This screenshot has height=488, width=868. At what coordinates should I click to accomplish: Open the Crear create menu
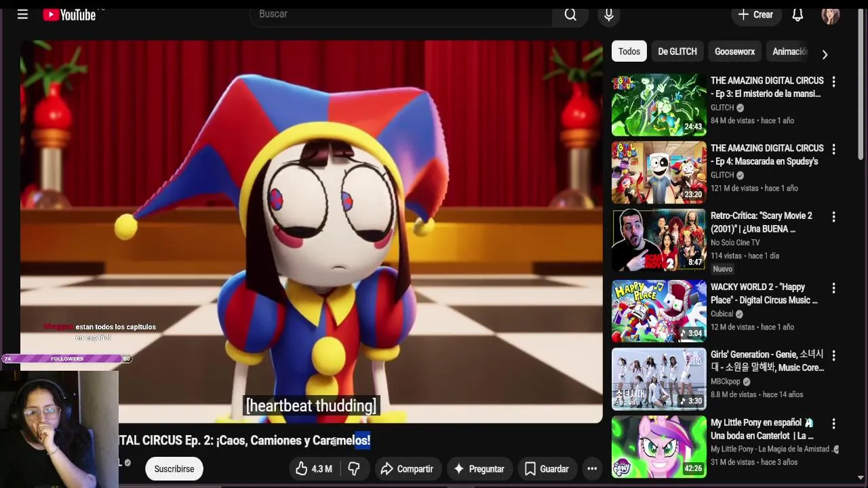[755, 14]
